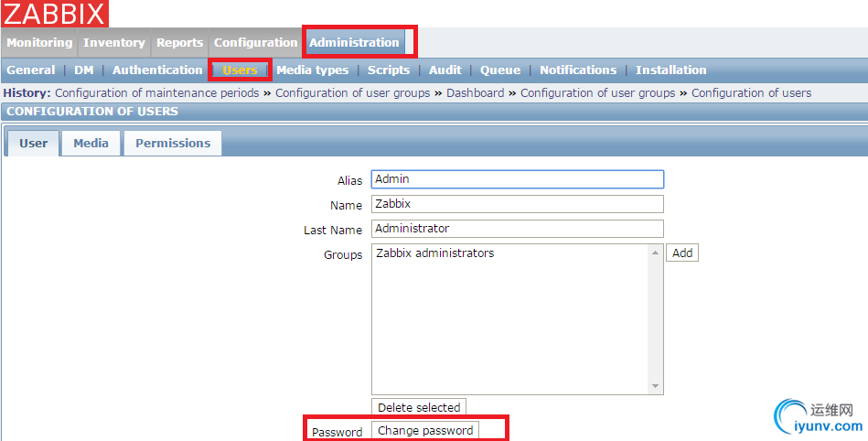Click the Alias input field
This screenshot has height=441, width=868.
click(518, 179)
